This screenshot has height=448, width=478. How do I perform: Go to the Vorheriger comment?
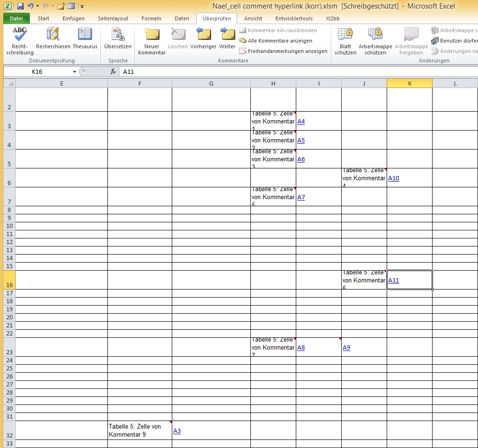pyautogui.click(x=204, y=38)
